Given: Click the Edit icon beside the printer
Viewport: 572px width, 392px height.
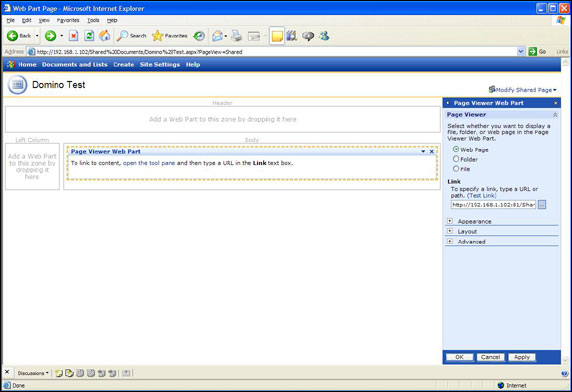Looking at the screenshot, I should [x=254, y=36].
